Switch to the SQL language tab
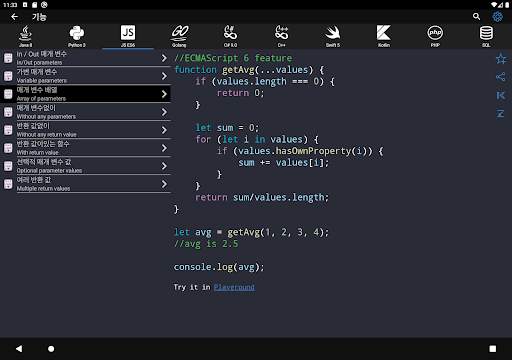This screenshot has width=512, height=360. coord(486,36)
